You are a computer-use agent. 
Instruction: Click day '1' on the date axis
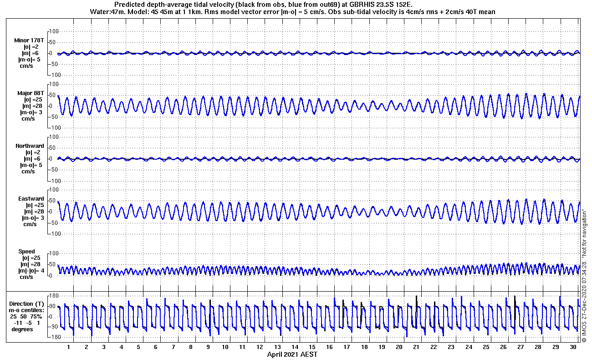coord(69,347)
